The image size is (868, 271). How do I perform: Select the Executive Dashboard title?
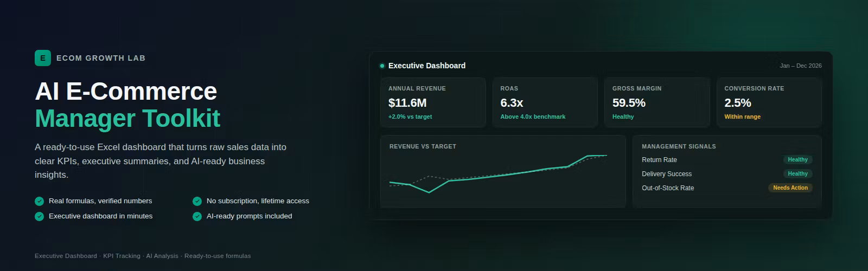point(427,66)
